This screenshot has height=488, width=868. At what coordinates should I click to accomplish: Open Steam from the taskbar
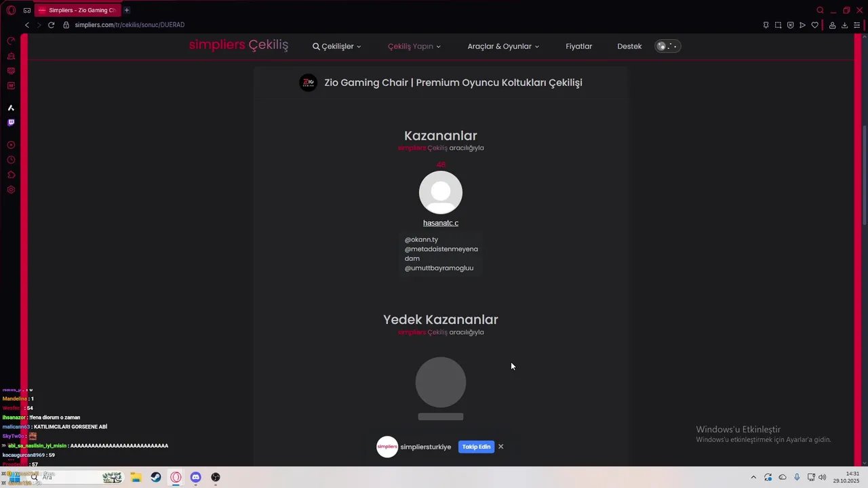pyautogui.click(x=156, y=477)
